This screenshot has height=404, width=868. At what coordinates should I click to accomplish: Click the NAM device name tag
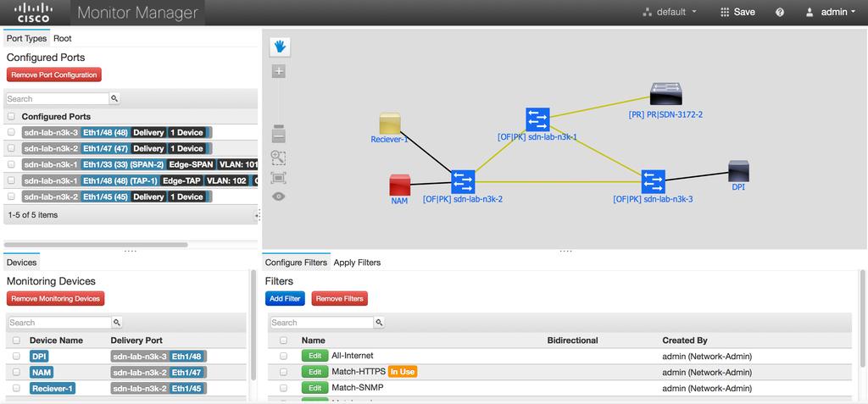coord(42,373)
